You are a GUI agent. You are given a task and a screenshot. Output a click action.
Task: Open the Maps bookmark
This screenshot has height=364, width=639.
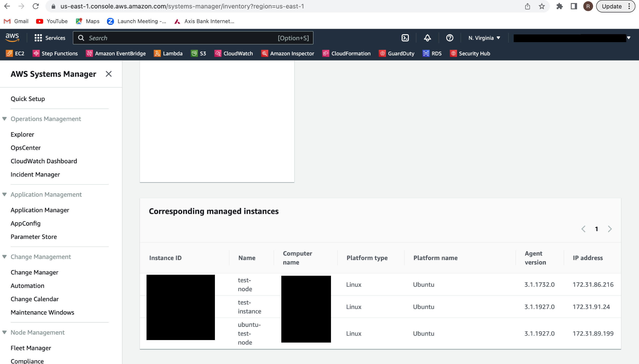[88, 21]
